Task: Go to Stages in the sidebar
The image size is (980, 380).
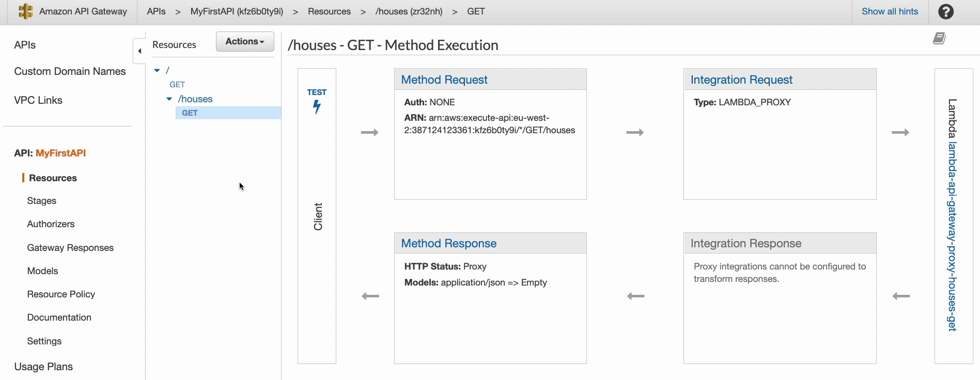Action: point(42,201)
